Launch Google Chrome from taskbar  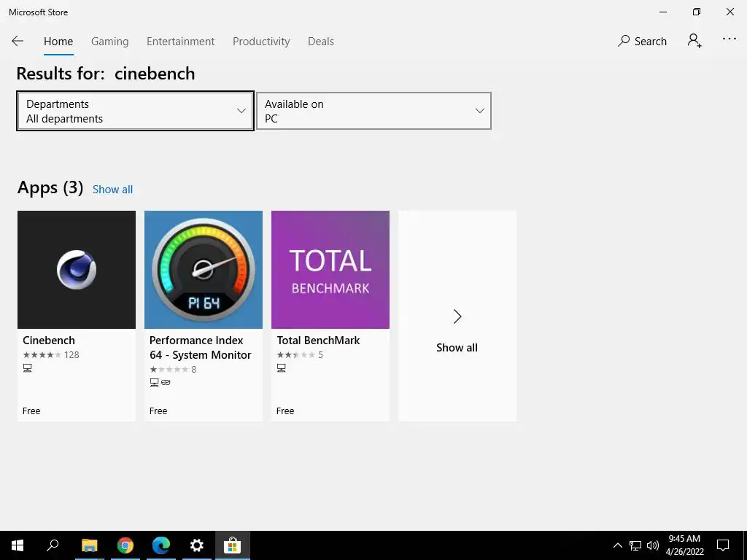click(125, 545)
